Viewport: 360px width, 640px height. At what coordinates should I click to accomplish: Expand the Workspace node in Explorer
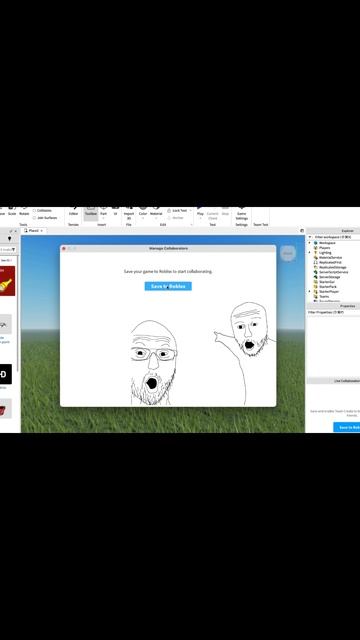click(x=309, y=243)
